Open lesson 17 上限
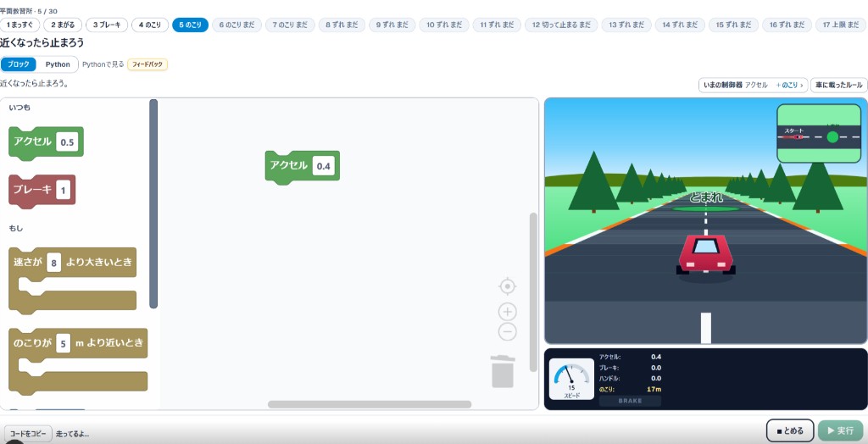Screen dimensions: 868x444 coord(842,25)
